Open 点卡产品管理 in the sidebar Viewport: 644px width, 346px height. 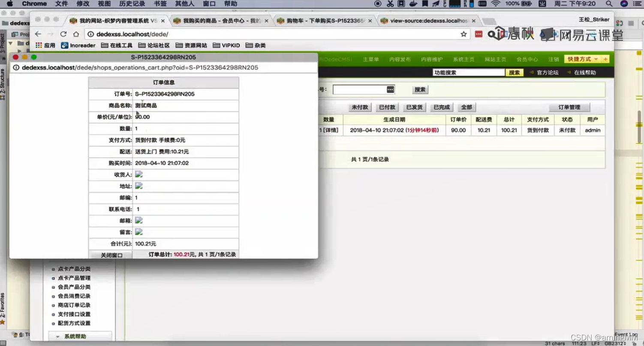(74, 278)
